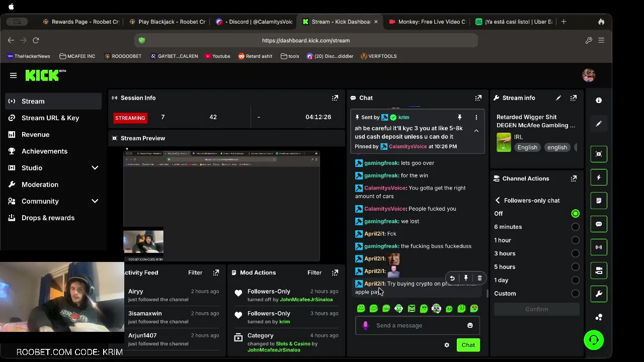
Task: Reply to April2i1's hovered message
Action: tap(452, 278)
